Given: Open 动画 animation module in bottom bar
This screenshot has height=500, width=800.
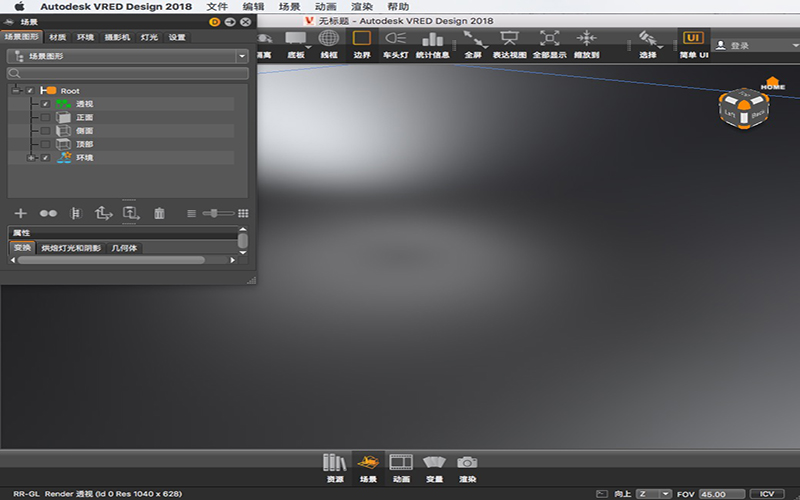Looking at the screenshot, I should coord(401,468).
